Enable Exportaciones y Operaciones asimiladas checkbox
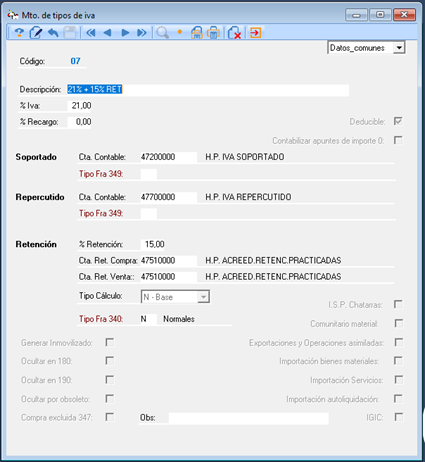This screenshot has height=462, width=425. tap(399, 342)
